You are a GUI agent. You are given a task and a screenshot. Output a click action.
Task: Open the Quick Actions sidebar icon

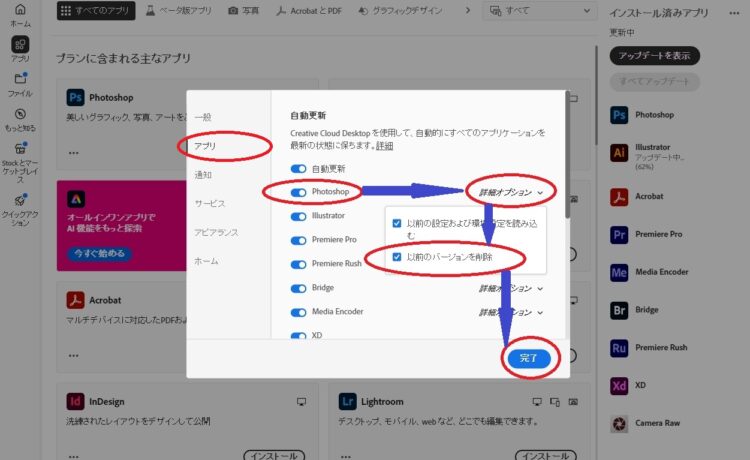[x=20, y=200]
